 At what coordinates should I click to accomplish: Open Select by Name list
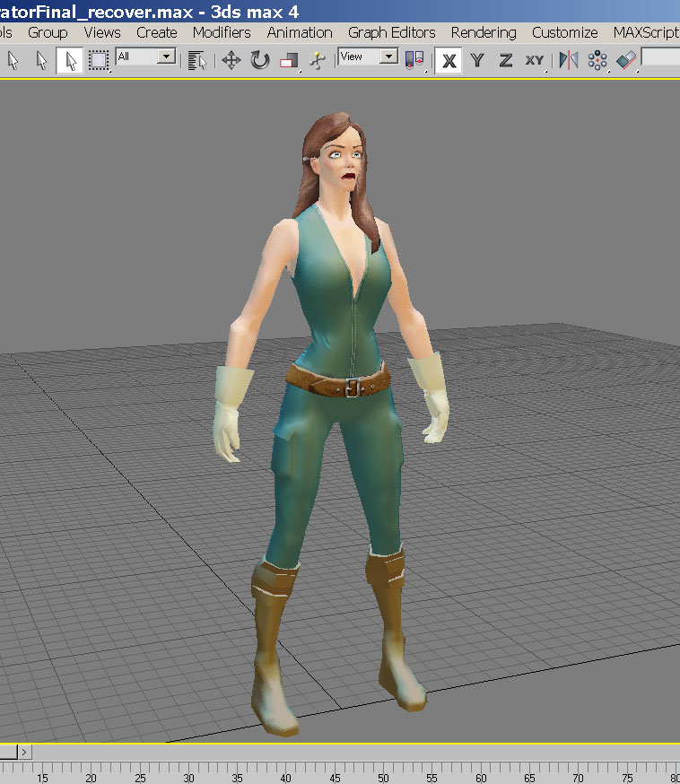coord(197,60)
